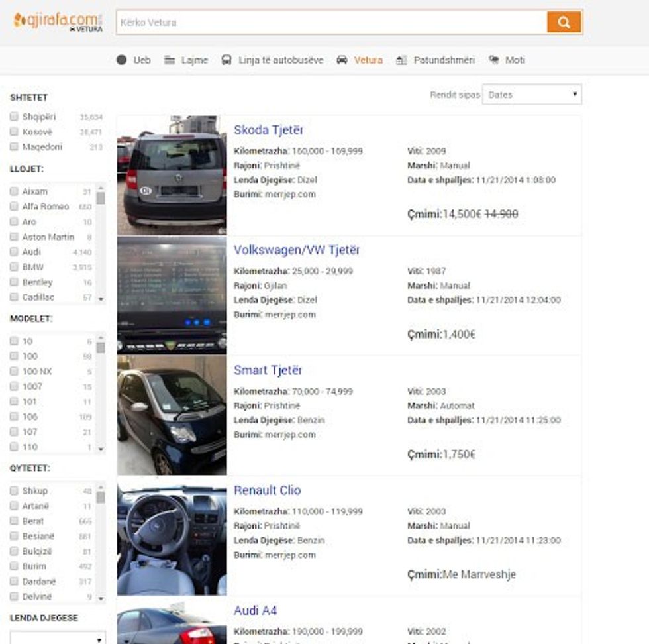This screenshot has height=644, width=649.
Task: Enable the Audi brand filter checkbox
Action: pos(14,252)
